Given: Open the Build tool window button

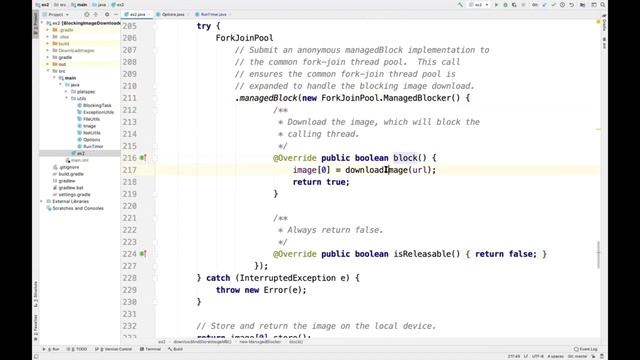Looking at the screenshot, I should tap(176, 349).
